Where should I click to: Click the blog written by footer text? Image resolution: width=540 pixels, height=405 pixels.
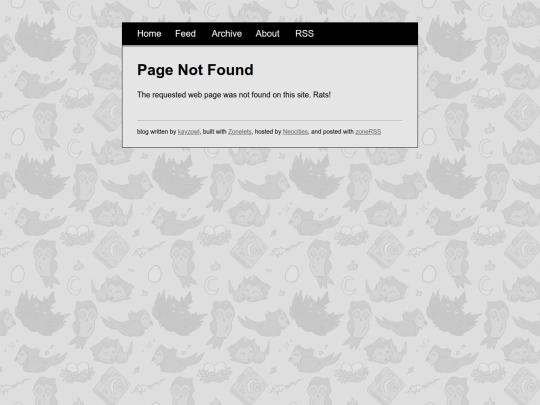[x=156, y=132]
